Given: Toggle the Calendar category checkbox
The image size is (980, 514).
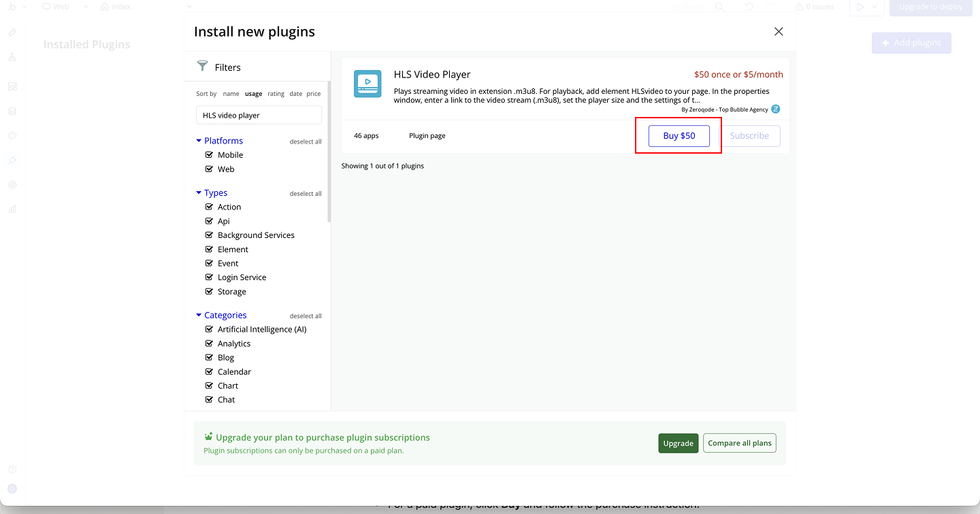Looking at the screenshot, I should click(210, 372).
